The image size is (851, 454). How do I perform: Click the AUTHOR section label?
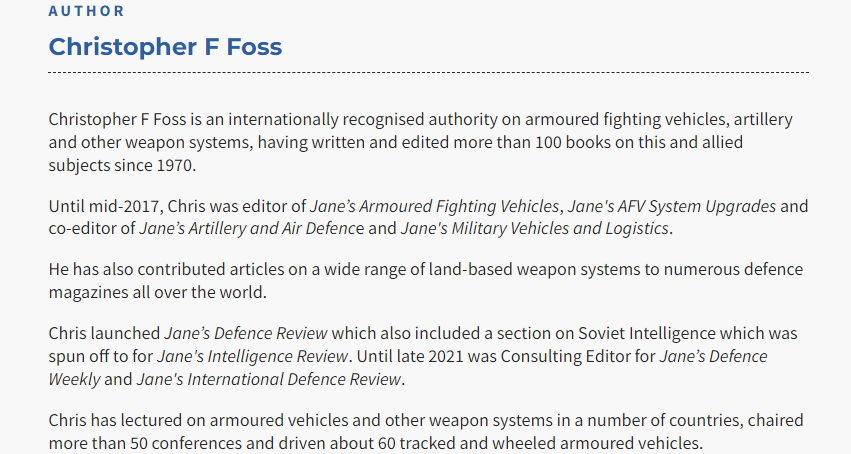click(x=86, y=11)
